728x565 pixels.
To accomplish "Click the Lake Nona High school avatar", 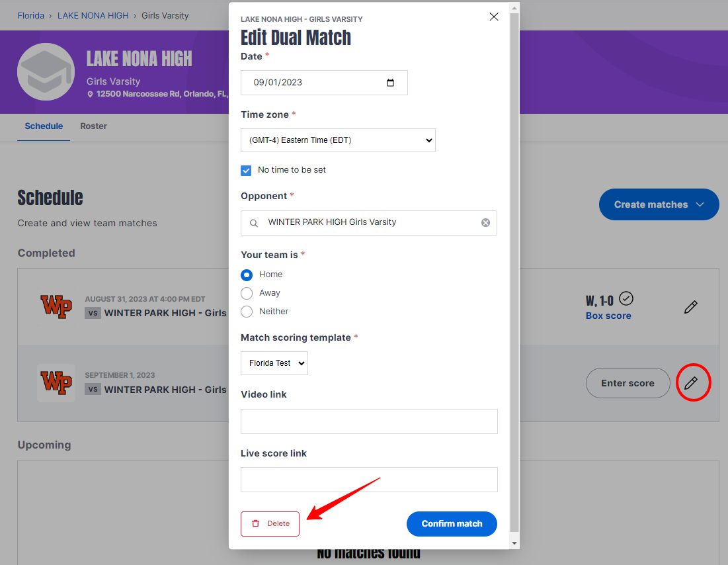I will coord(46,71).
